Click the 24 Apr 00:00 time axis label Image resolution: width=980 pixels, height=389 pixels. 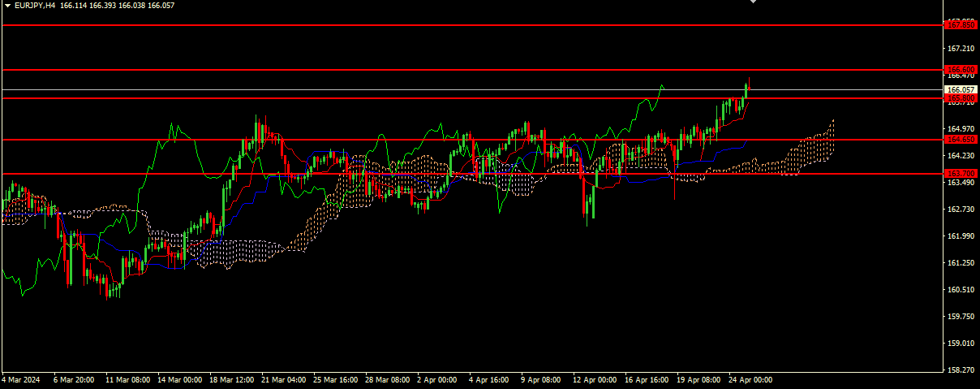tap(750, 379)
